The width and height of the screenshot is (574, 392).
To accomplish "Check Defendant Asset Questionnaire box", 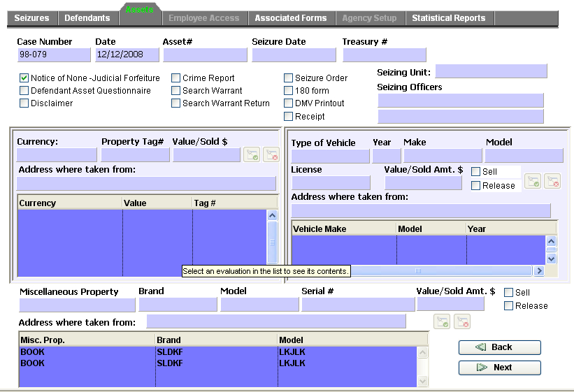I will click(x=24, y=90).
